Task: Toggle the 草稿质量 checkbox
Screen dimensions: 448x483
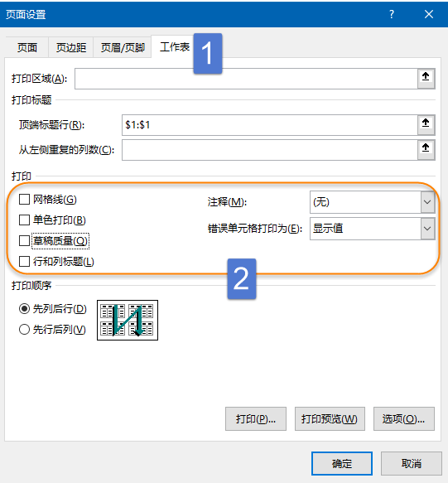Action: [x=24, y=240]
